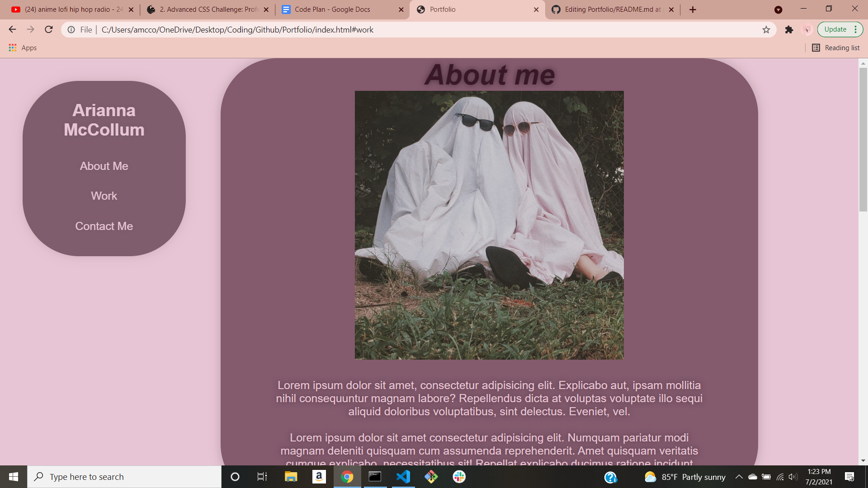Go to Contact Me navigation link

[104, 226]
